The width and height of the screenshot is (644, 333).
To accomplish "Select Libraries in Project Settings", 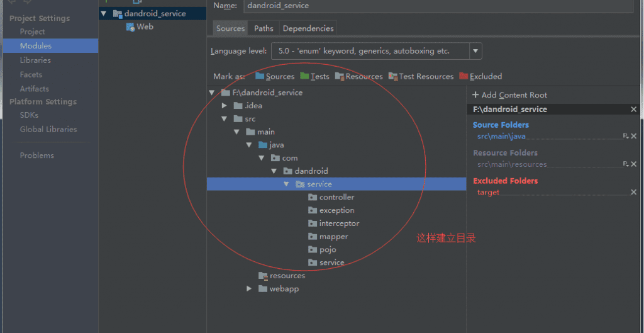I will point(35,60).
